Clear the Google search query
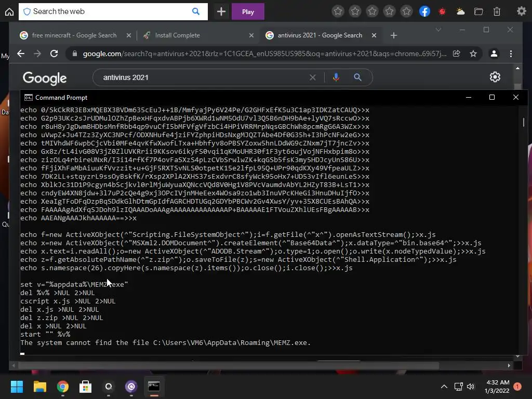Screen dimensions: 532x399 click(x=312, y=78)
